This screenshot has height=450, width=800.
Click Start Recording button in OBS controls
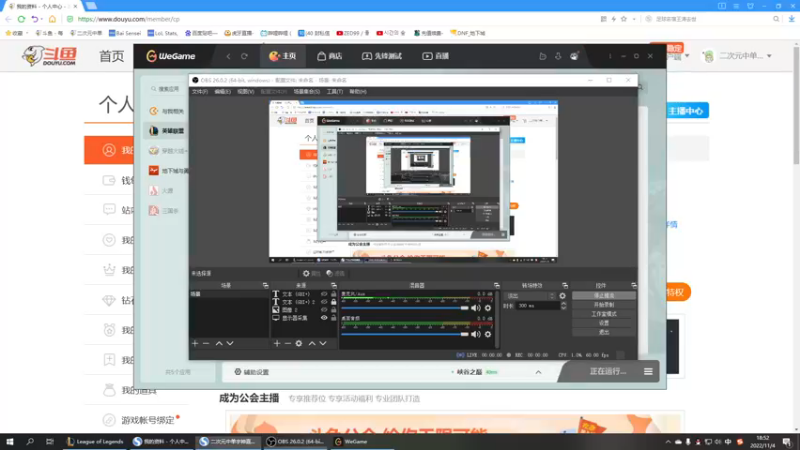(604, 305)
